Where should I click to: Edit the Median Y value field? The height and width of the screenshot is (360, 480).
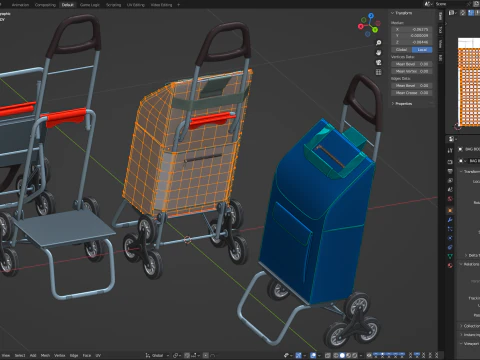(x=412, y=36)
